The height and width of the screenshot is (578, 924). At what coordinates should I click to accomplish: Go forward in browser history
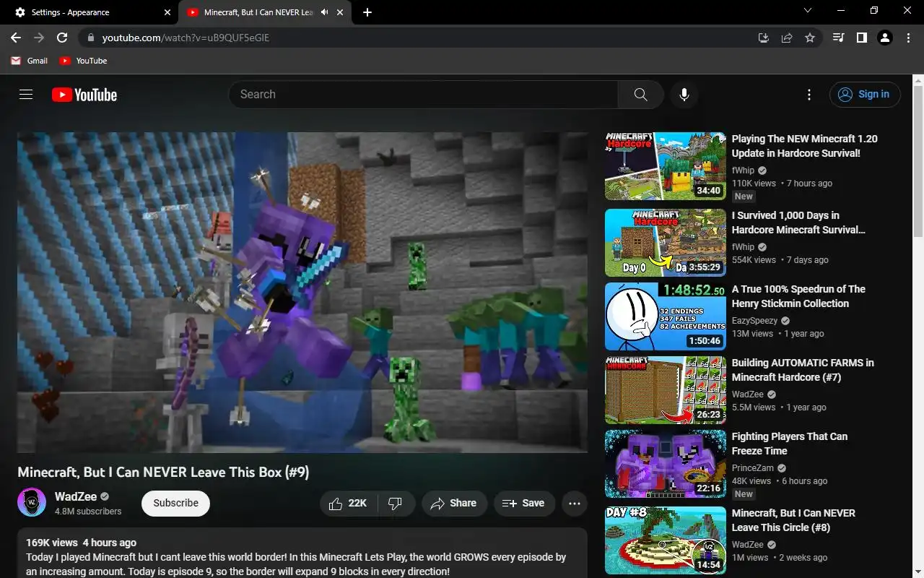pyautogui.click(x=39, y=38)
